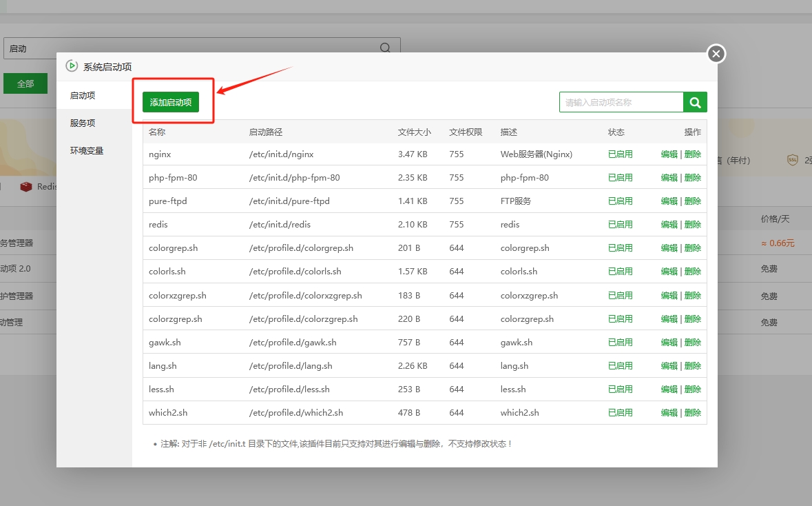
Task: Click the Redis cube icon
Action: point(26,187)
